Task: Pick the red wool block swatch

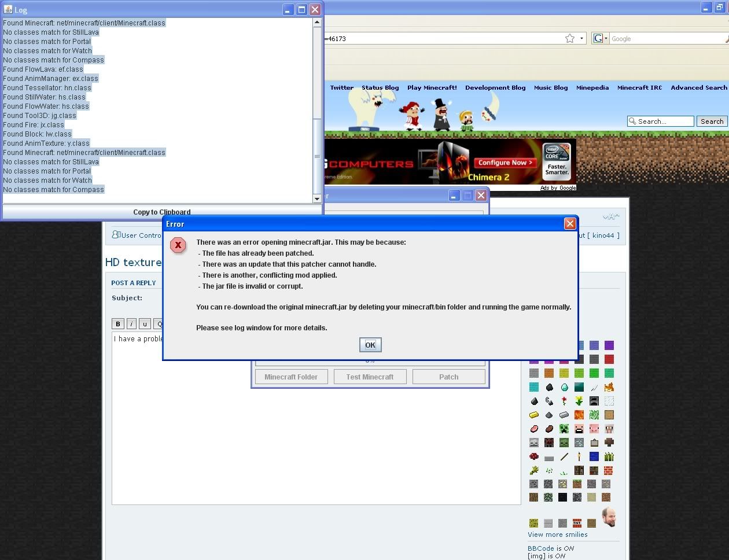Action: [609, 359]
